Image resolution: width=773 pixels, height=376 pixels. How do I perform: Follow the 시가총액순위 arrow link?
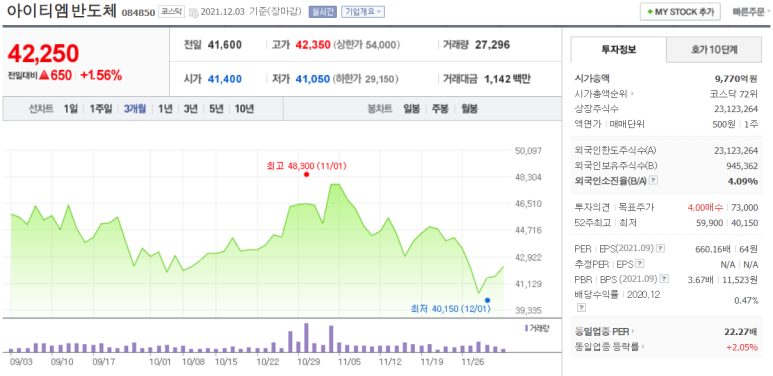coord(632,93)
